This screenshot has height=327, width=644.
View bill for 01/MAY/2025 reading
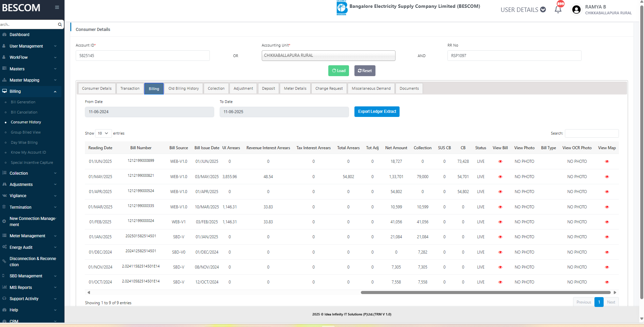click(x=500, y=177)
